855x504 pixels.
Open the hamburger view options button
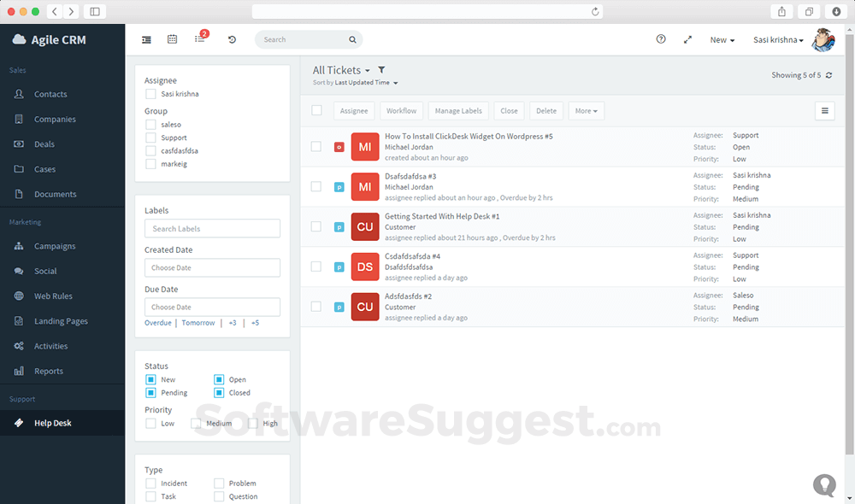(824, 110)
